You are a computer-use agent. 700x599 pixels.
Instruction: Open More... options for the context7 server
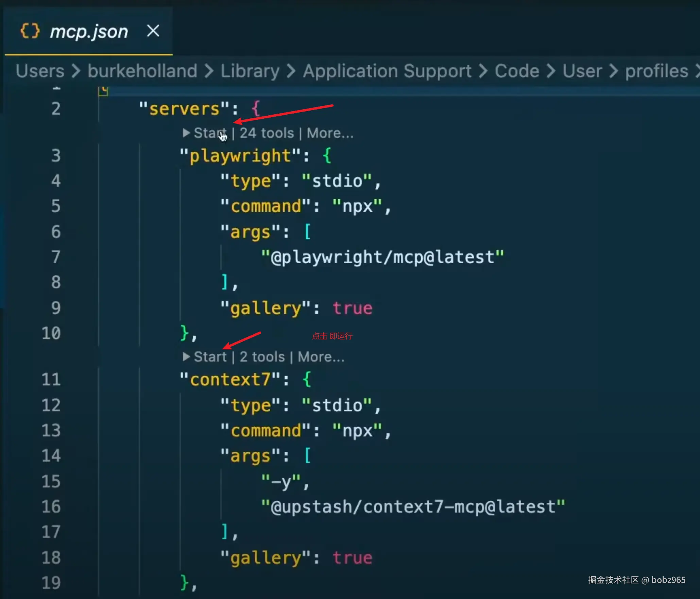321,357
